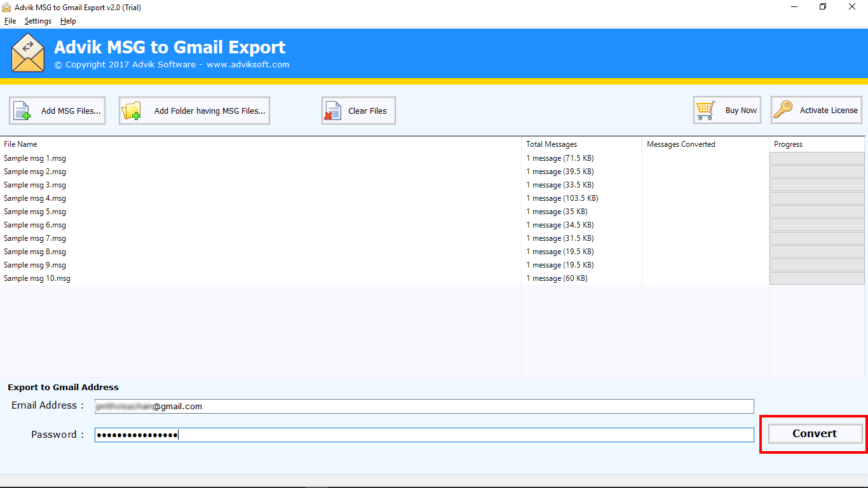The image size is (868, 488).
Task: Click the Progress column header
Action: [817, 144]
